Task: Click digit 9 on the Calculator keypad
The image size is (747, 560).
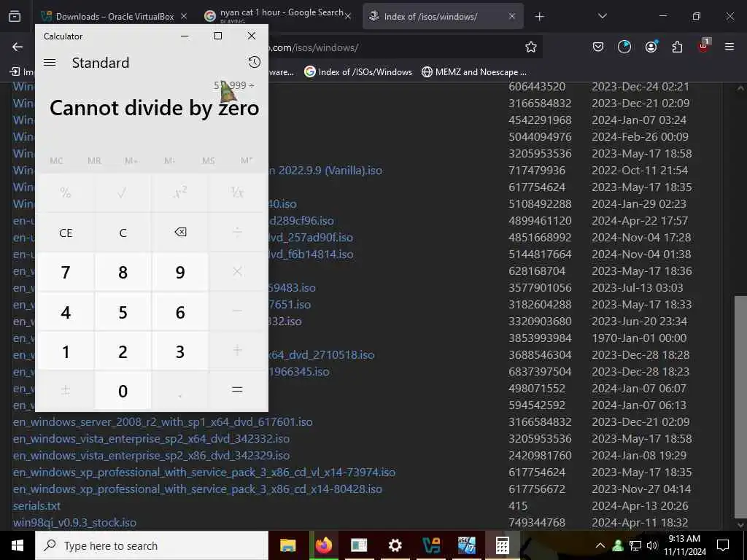Action: (x=180, y=272)
